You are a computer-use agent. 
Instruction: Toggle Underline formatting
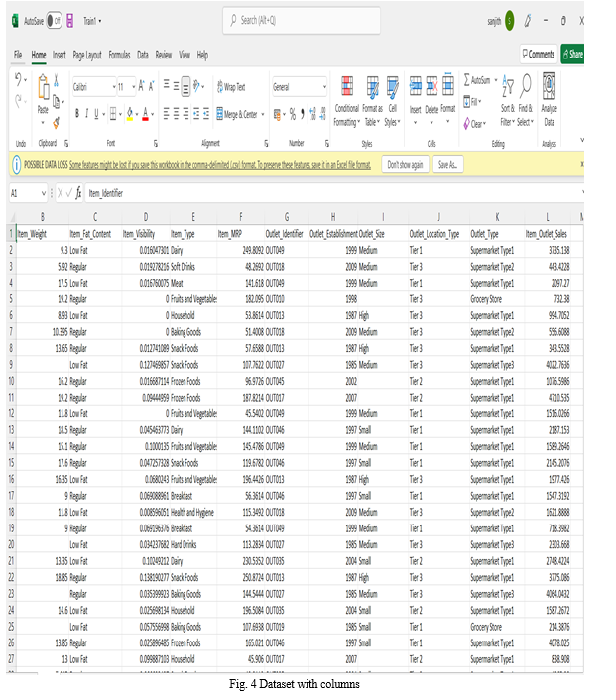pos(96,114)
